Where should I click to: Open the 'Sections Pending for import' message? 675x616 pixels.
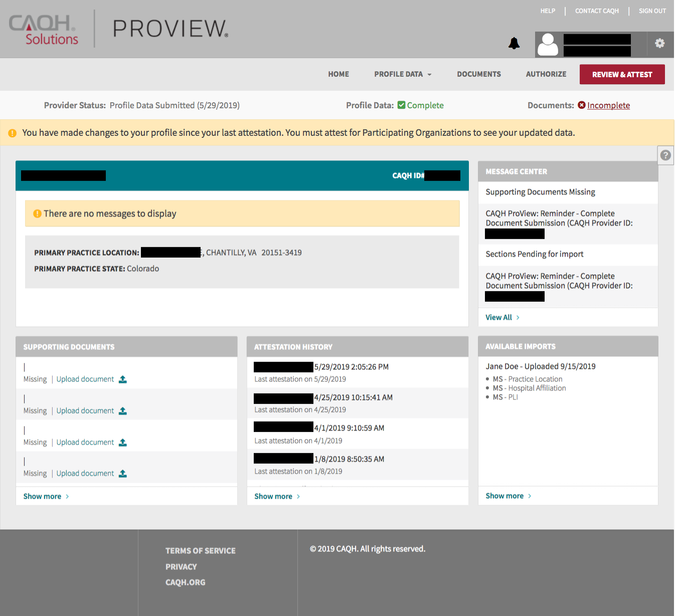pyautogui.click(x=535, y=254)
